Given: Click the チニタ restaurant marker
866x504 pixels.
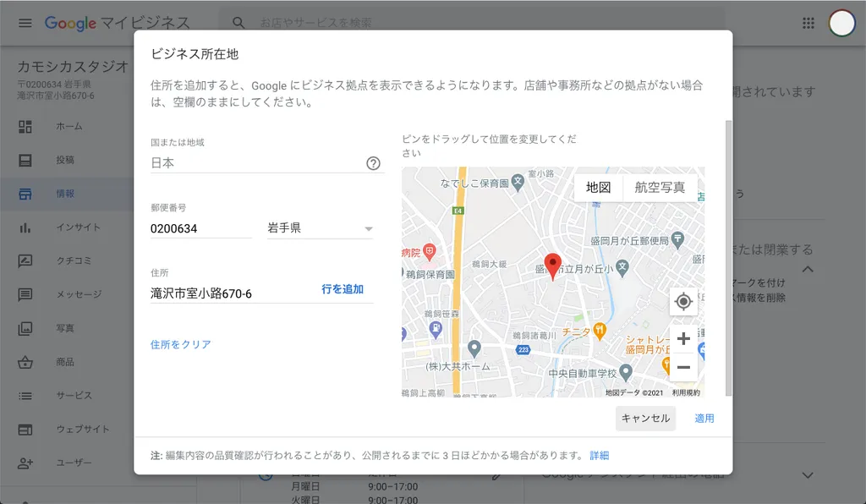Looking at the screenshot, I should click(x=600, y=331).
